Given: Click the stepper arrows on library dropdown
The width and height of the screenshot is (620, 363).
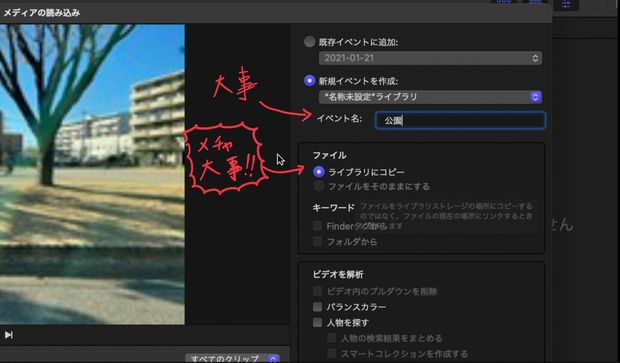Looking at the screenshot, I should [x=535, y=97].
